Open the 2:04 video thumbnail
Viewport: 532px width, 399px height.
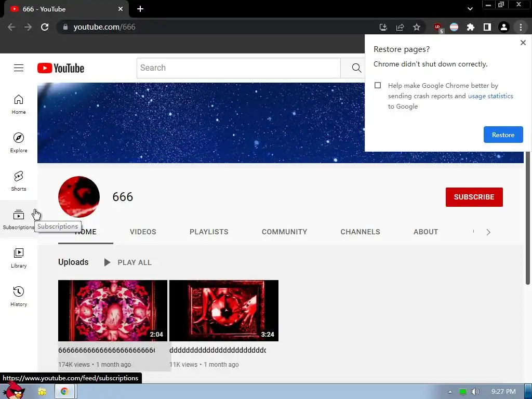[113, 311]
